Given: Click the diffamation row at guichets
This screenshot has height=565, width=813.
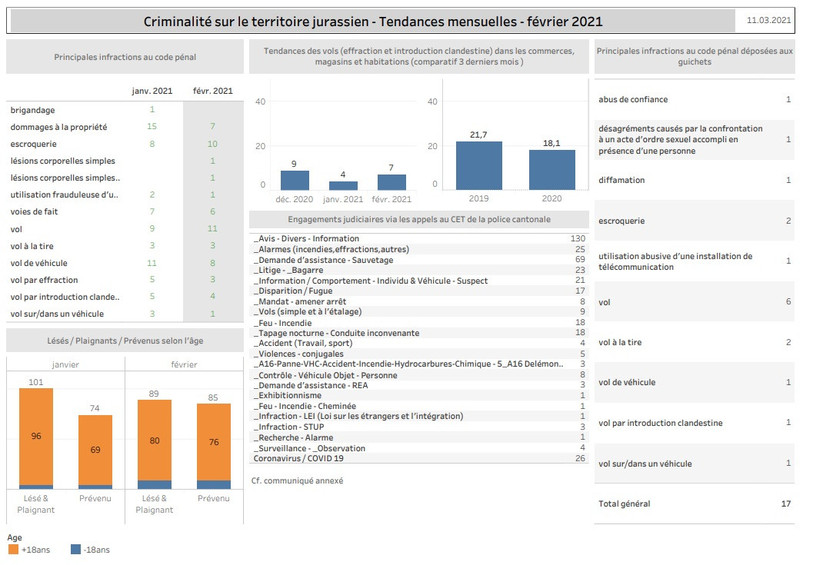Looking at the screenshot, I should click(694, 180).
